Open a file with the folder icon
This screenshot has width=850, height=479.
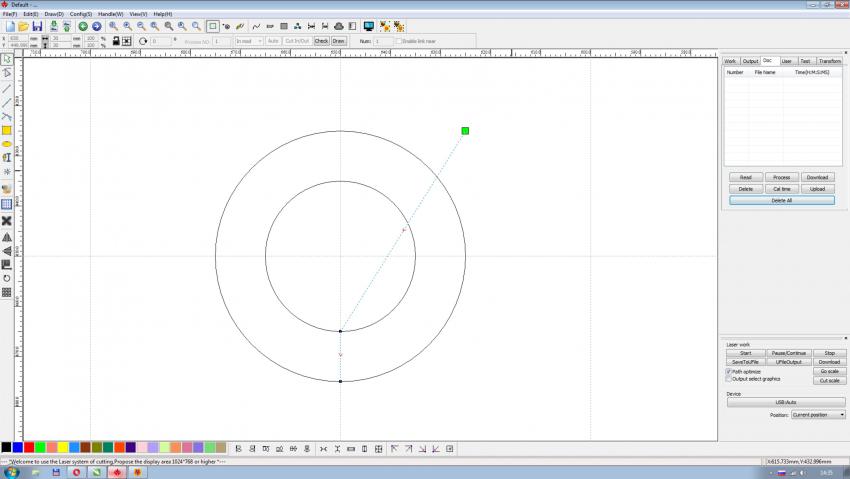(23, 26)
